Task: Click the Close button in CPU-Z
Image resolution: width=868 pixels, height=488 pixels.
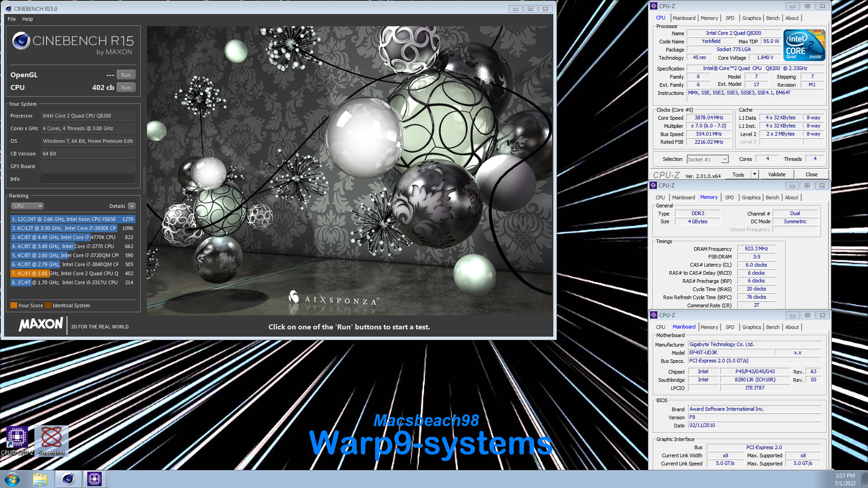Action: (811, 174)
